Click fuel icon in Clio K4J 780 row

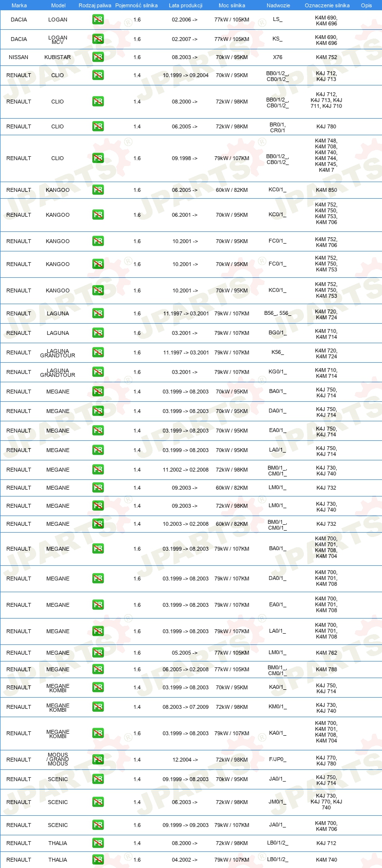(x=98, y=127)
